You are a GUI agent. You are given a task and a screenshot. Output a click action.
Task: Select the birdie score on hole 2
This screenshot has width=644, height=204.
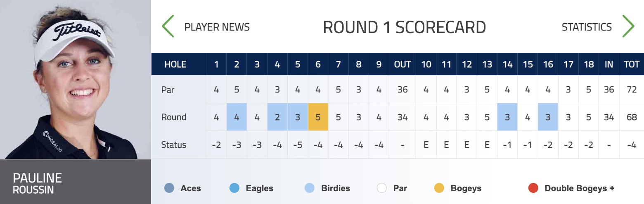pos(237,117)
